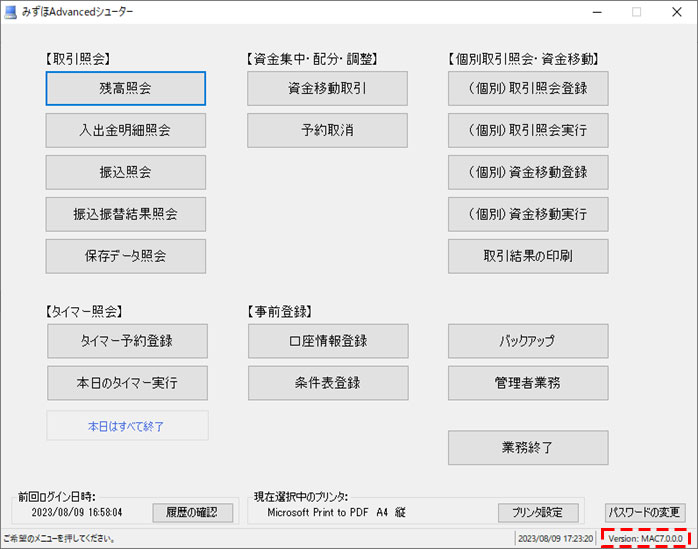Run (個別)資金移動実行
This screenshot has width=698, height=549.
click(528, 214)
